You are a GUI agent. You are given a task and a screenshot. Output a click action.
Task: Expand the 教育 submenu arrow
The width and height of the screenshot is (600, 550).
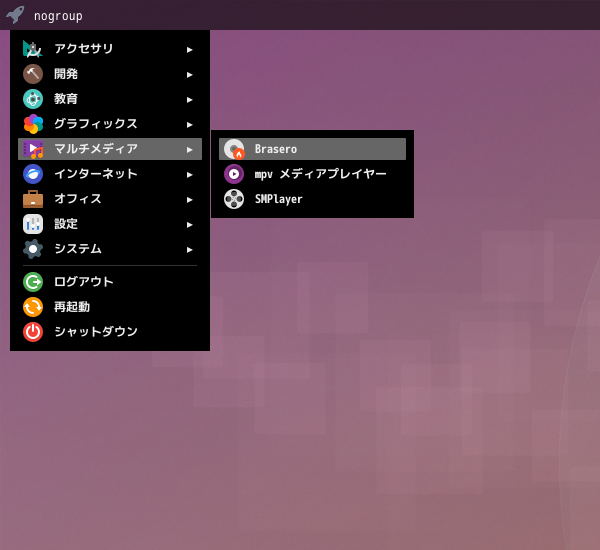point(189,100)
